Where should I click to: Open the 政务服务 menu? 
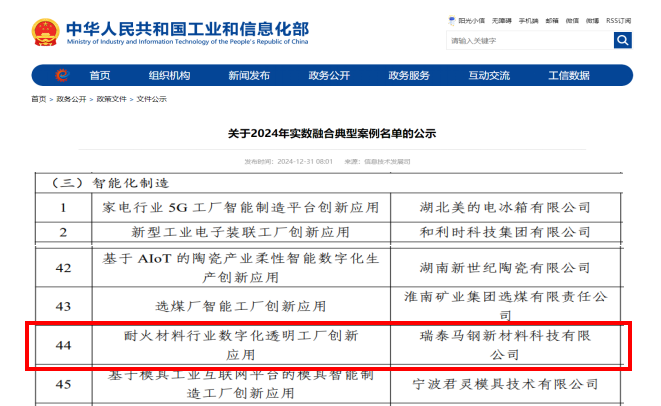click(409, 76)
